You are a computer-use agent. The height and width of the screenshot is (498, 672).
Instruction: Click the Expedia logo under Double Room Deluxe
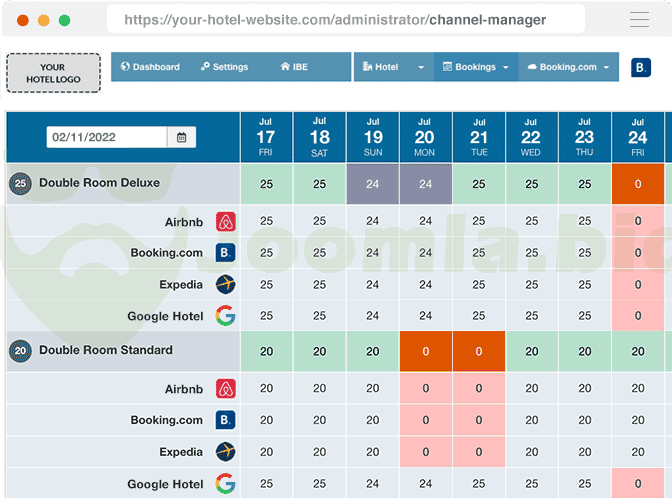(x=225, y=284)
